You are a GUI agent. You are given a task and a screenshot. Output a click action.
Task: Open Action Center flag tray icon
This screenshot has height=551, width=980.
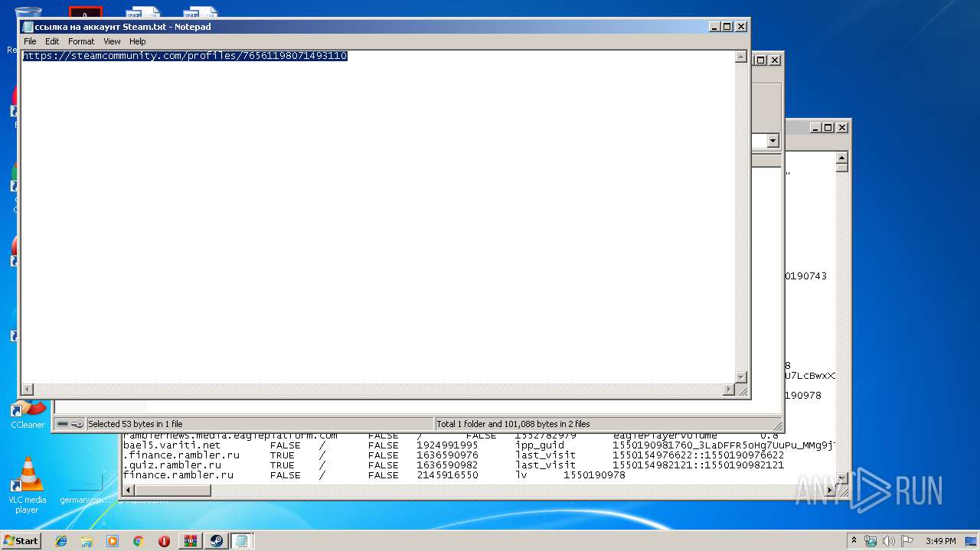(907, 541)
